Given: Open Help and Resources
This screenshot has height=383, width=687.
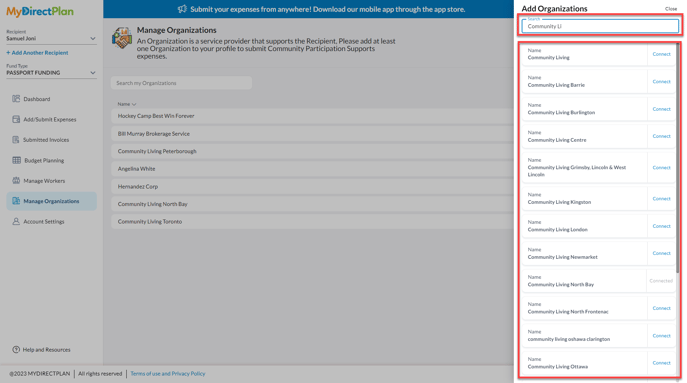Looking at the screenshot, I should [46, 350].
